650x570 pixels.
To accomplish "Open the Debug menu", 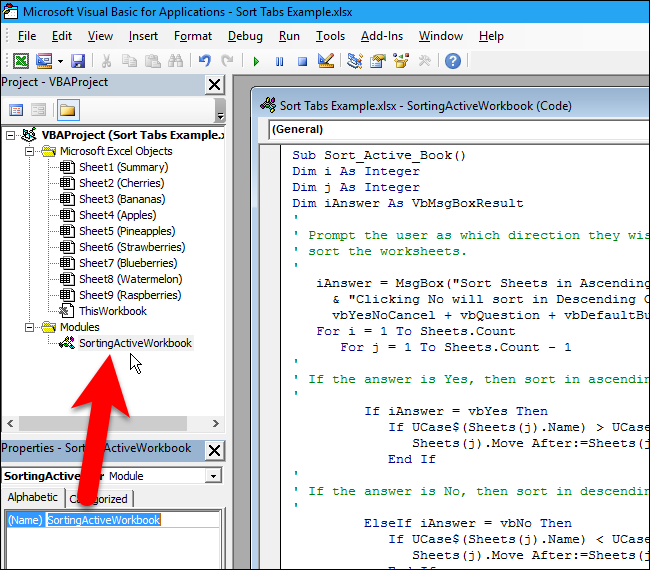I will pyautogui.click(x=245, y=36).
